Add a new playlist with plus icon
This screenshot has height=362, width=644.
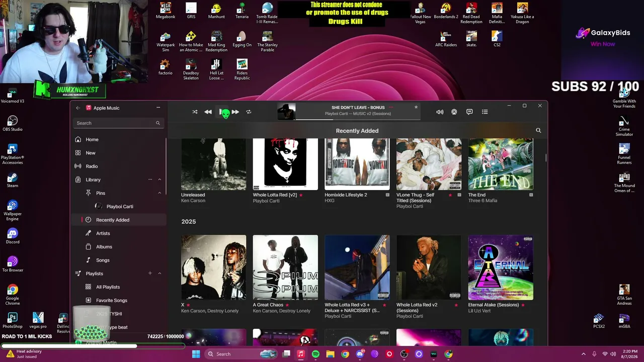[150, 274]
